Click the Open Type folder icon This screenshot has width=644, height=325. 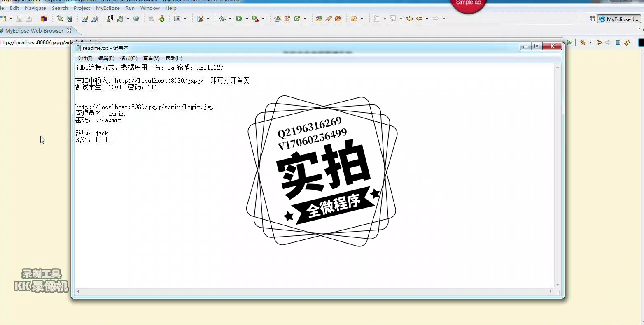tap(319, 19)
